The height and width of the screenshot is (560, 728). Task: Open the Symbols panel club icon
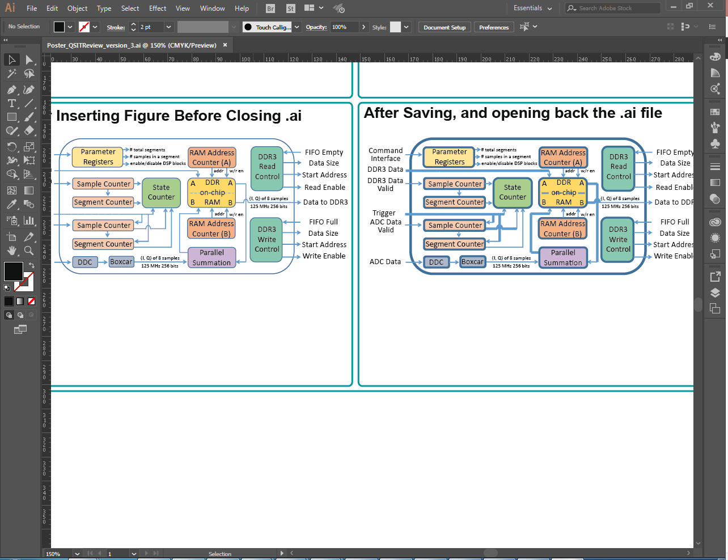(x=715, y=143)
